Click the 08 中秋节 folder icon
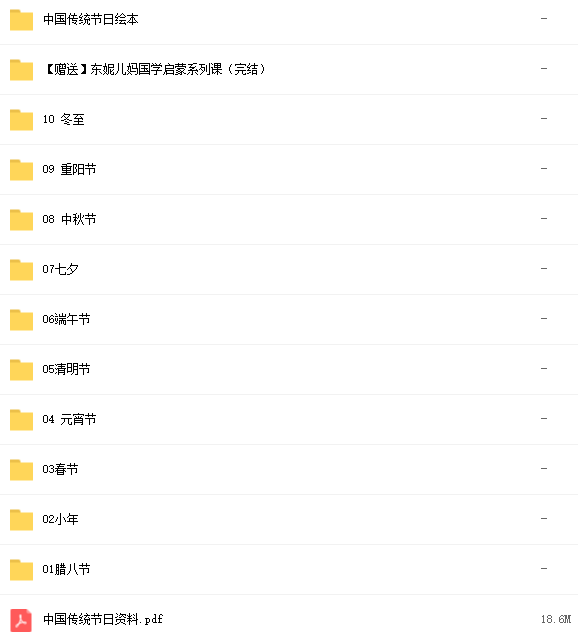The image size is (578, 639). (x=21, y=220)
